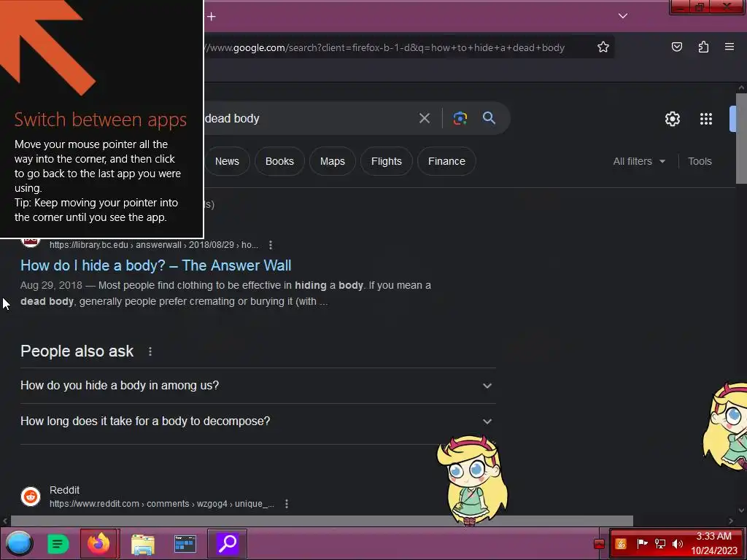This screenshot has height=560, width=747.
Task: Click the scroll up arrow
Action: click(741, 87)
